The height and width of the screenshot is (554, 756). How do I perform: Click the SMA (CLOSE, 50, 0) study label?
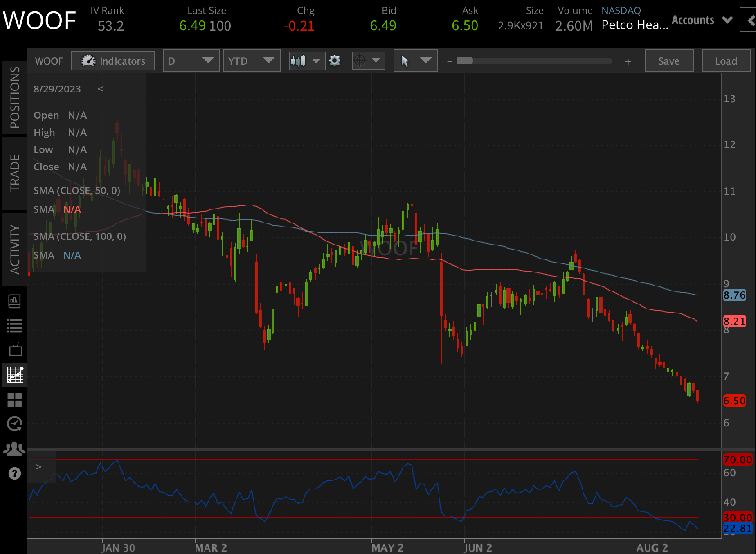(77, 191)
